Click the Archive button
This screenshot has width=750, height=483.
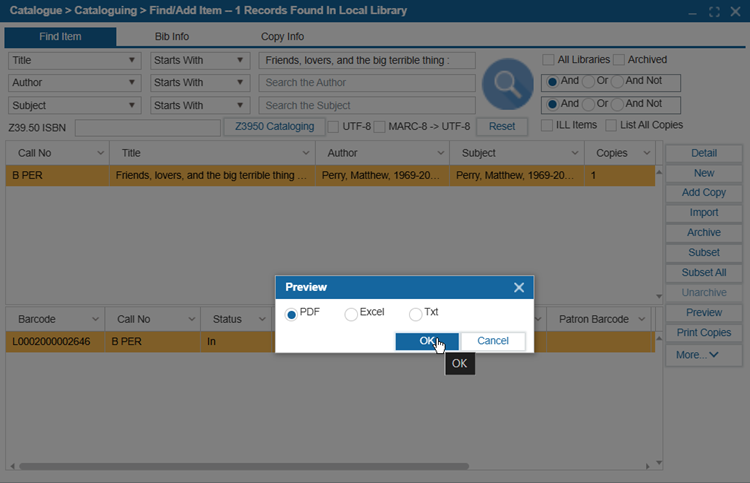[x=704, y=233]
